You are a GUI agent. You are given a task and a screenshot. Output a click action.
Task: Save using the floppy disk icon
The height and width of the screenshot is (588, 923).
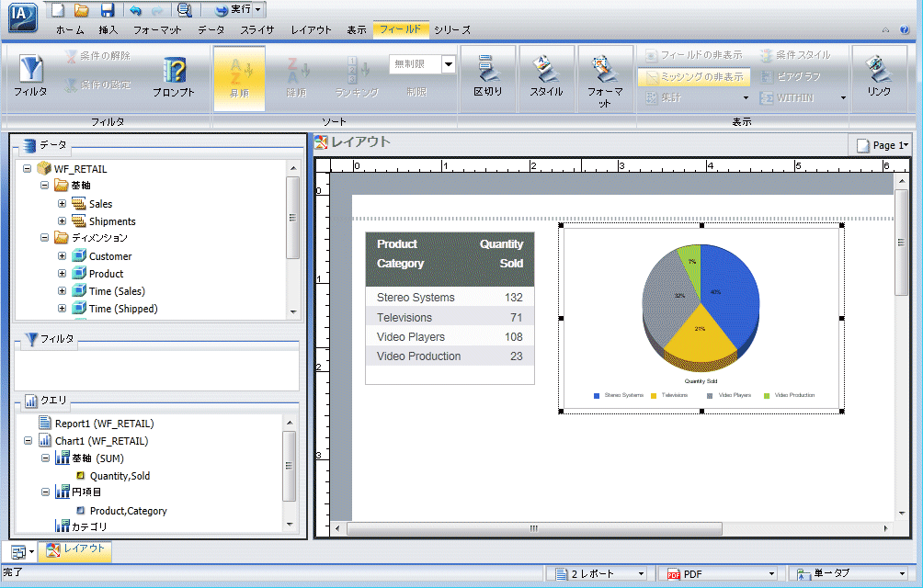[x=108, y=9]
